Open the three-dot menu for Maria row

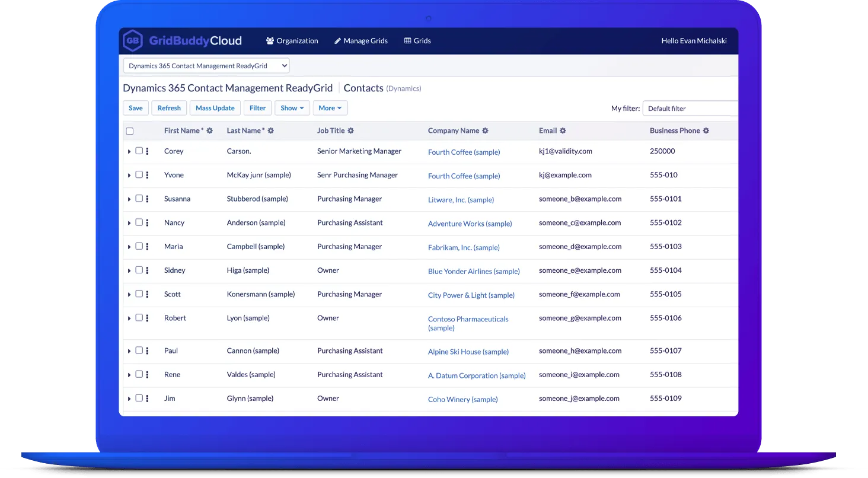coord(147,246)
